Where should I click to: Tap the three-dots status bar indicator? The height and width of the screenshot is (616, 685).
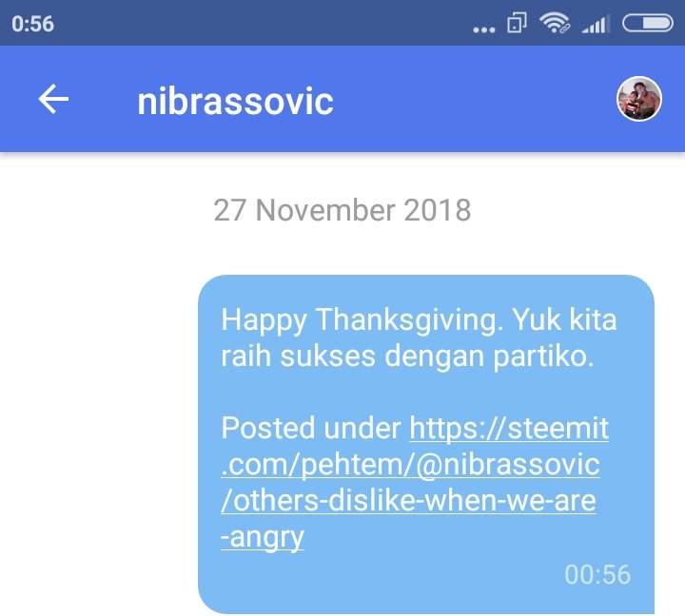click(x=484, y=29)
